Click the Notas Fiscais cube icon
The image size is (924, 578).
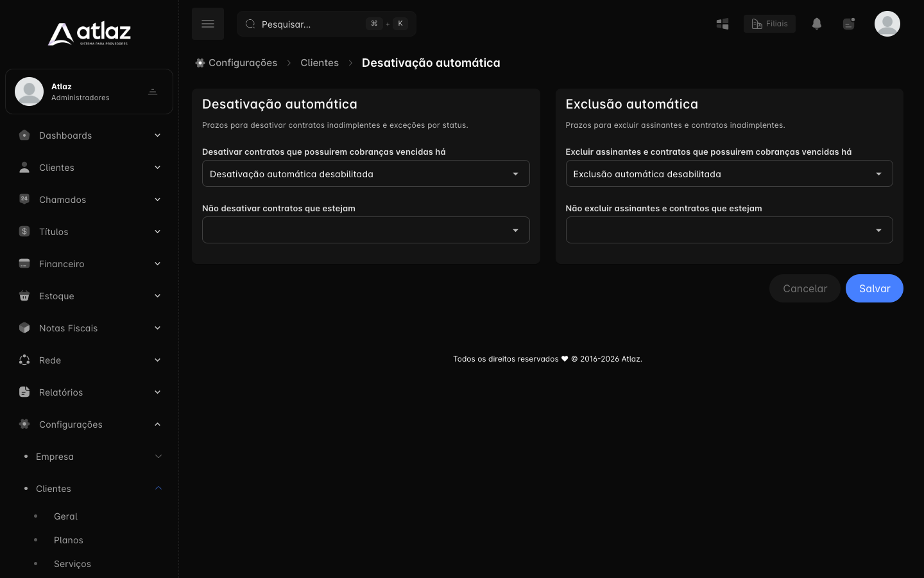click(x=24, y=328)
